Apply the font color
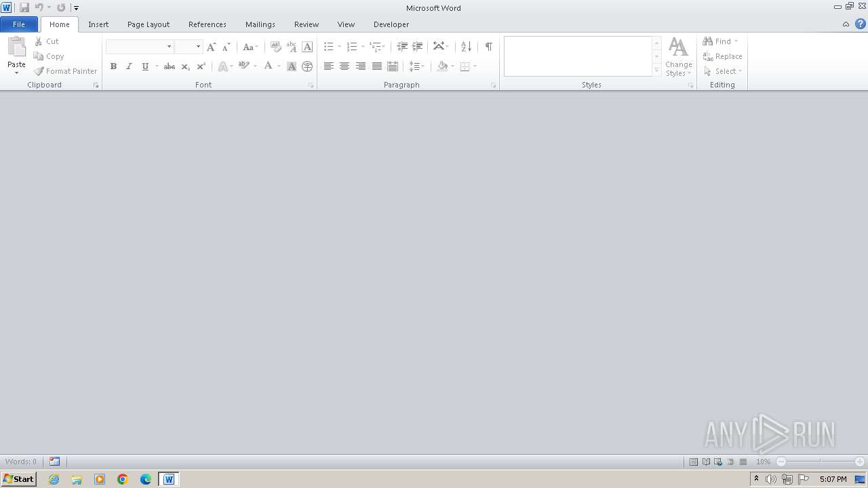The image size is (868, 488). tap(268, 66)
